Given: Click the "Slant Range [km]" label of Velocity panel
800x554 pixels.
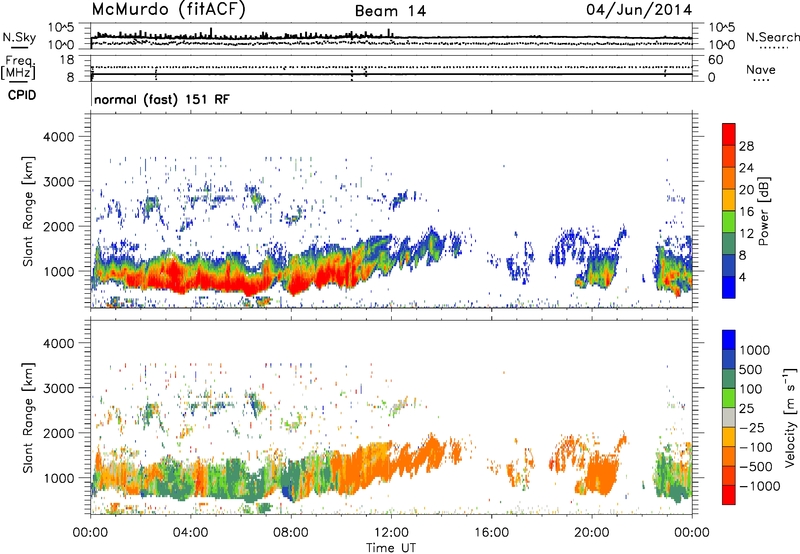Looking at the screenshot, I should 28,417.
